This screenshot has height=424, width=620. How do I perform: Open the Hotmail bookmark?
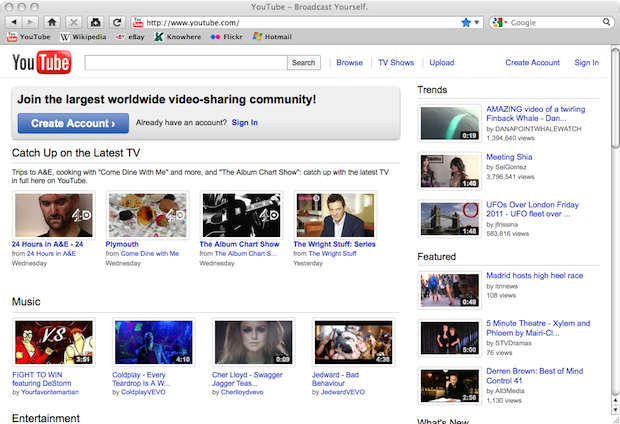[x=272, y=37]
